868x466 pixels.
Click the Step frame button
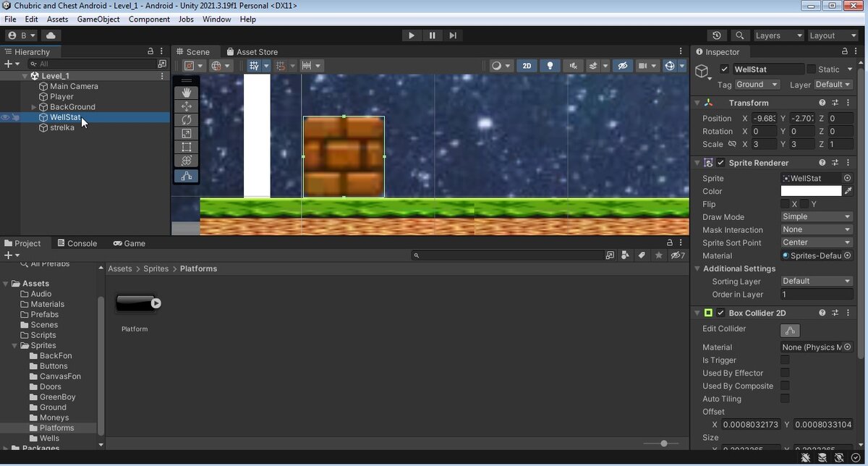(x=453, y=35)
